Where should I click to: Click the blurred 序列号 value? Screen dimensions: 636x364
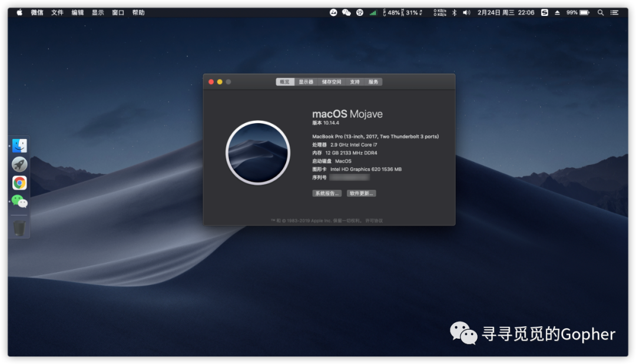click(350, 177)
